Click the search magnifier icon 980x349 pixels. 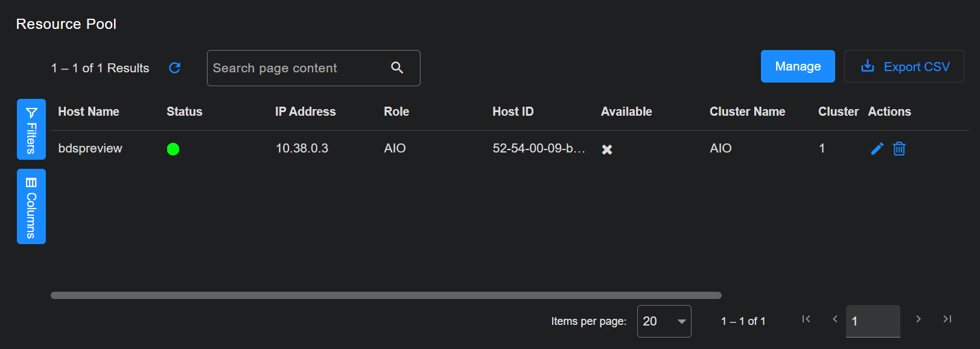pos(396,68)
